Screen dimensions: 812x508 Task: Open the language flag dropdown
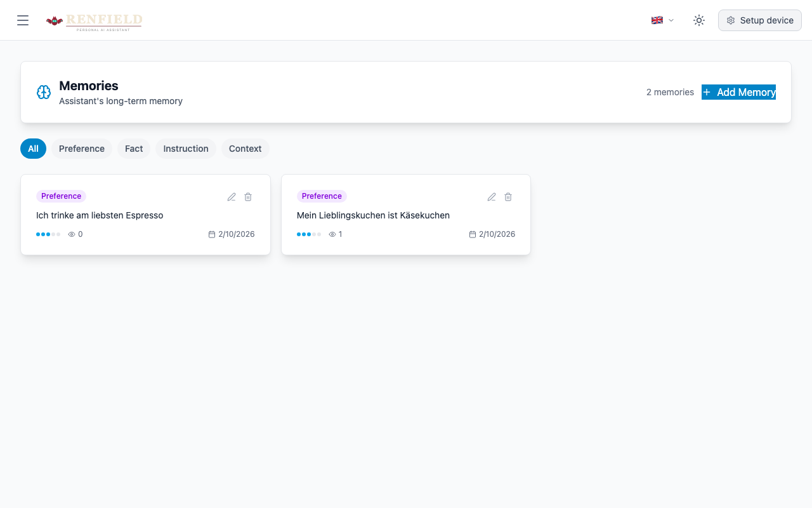[x=662, y=20]
